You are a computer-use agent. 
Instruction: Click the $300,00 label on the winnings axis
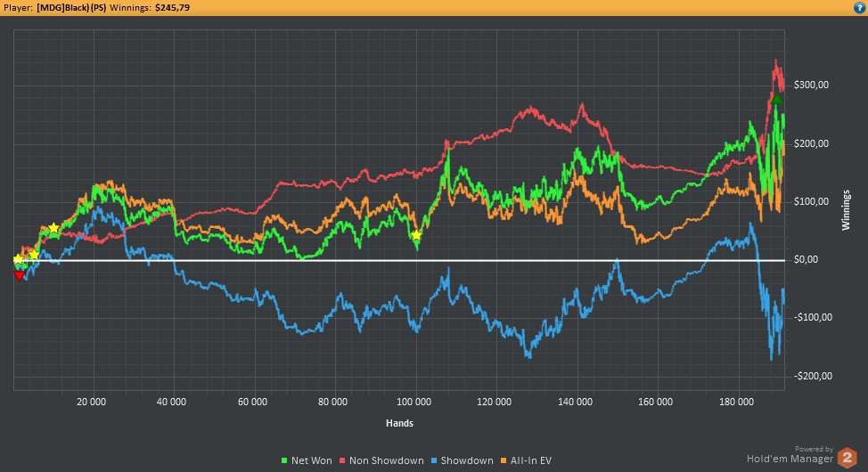point(811,85)
